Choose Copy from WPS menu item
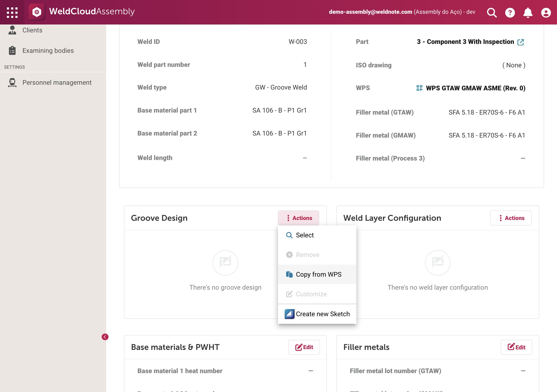Screen dimensions: 557x392 coord(317,274)
